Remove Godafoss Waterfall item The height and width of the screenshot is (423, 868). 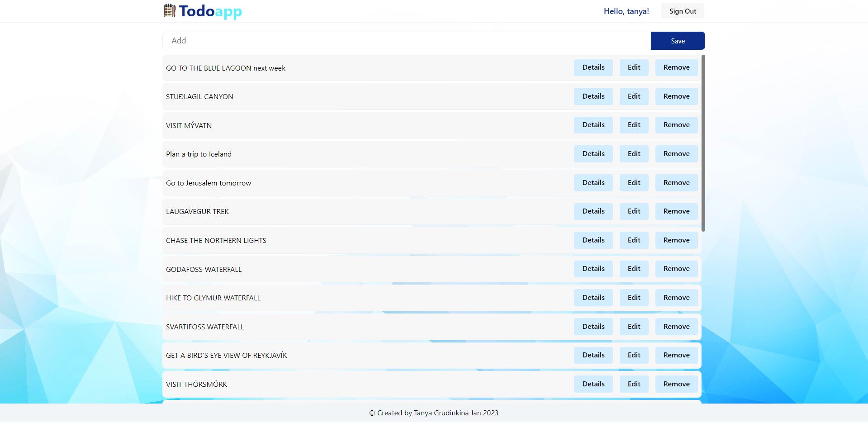click(676, 269)
